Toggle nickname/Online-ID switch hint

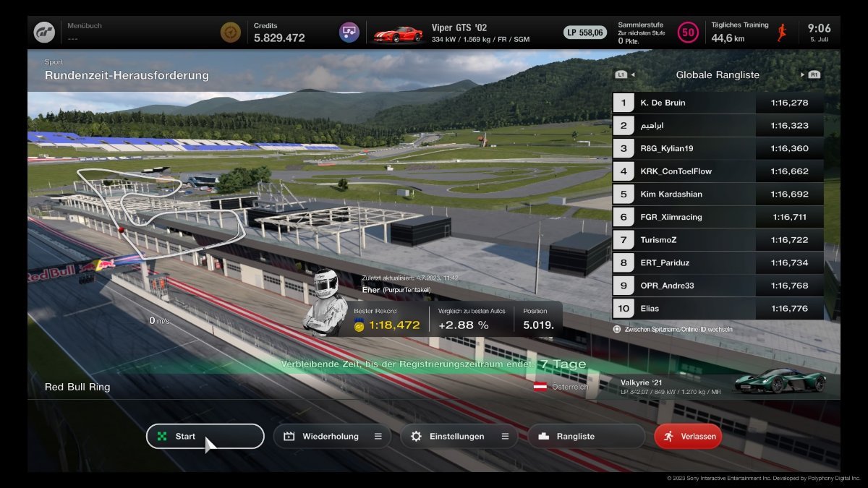(x=673, y=328)
